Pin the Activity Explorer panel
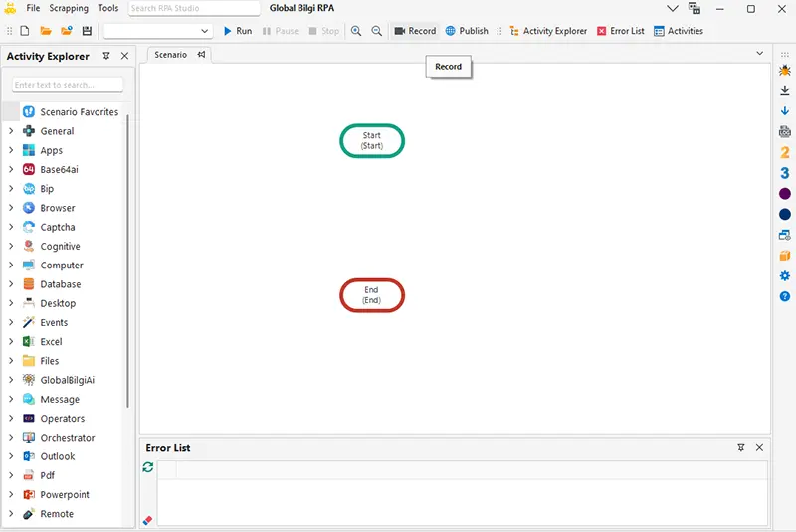This screenshot has height=532, width=796. pos(106,56)
